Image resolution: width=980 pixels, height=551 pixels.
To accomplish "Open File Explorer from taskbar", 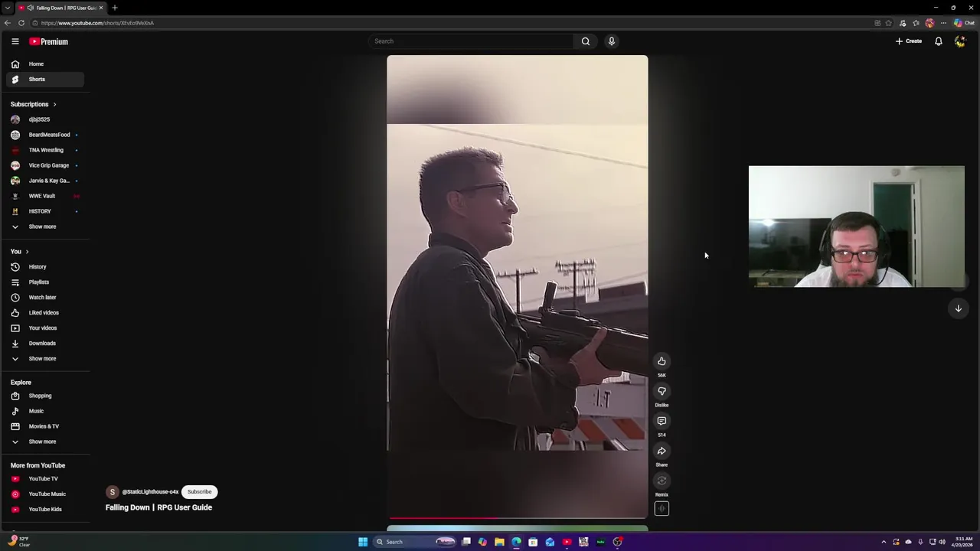I will click(x=499, y=542).
